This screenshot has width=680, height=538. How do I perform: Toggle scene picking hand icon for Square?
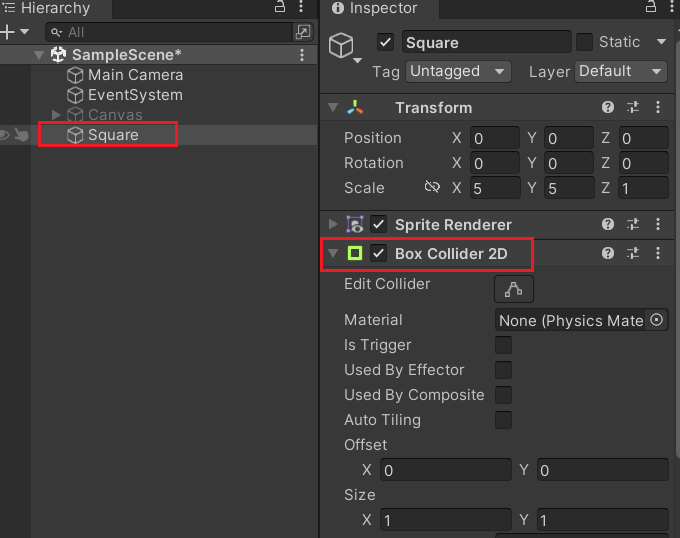(21, 135)
